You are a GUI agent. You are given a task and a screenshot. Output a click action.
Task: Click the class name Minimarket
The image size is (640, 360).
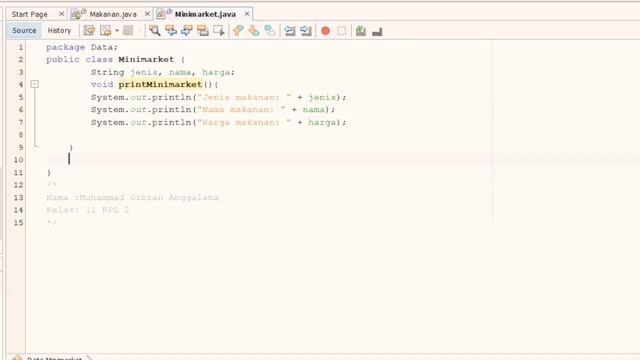146,60
